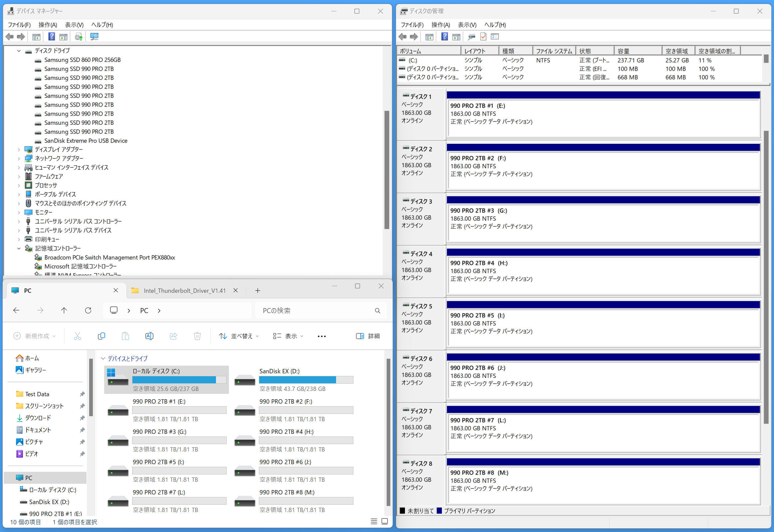Screen dimensions: 774x532
Task: Click the Cut scissors icon in Explorer
Action: (x=77, y=336)
